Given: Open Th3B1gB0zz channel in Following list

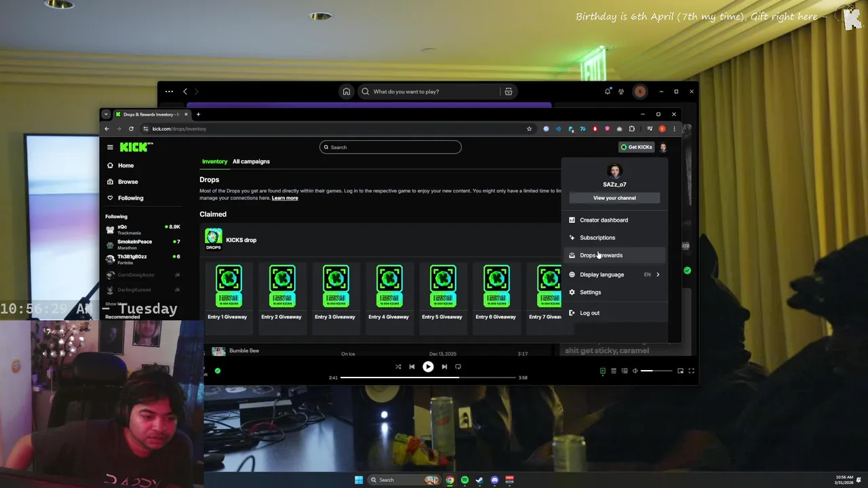Looking at the screenshot, I should tap(142, 260).
